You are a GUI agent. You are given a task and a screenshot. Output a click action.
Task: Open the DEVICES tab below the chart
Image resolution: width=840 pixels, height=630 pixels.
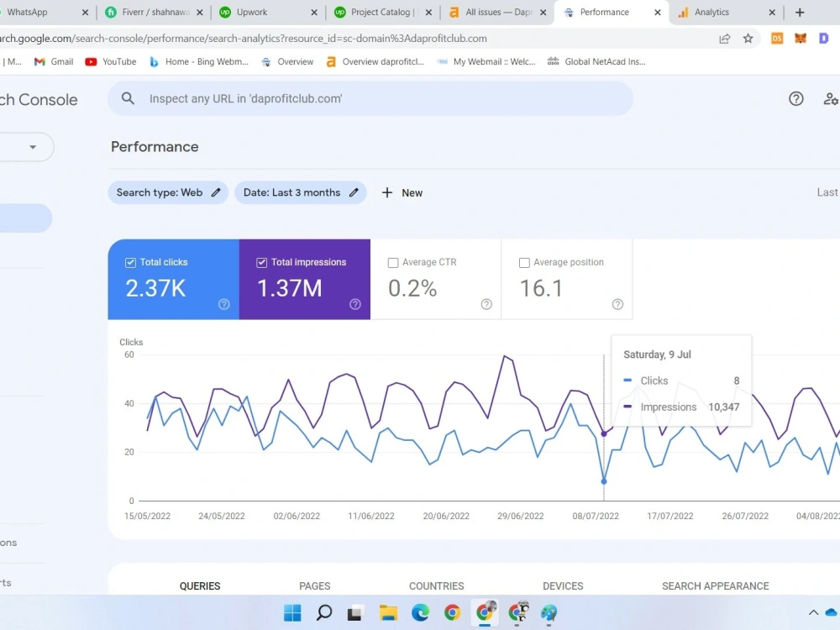coord(562,585)
